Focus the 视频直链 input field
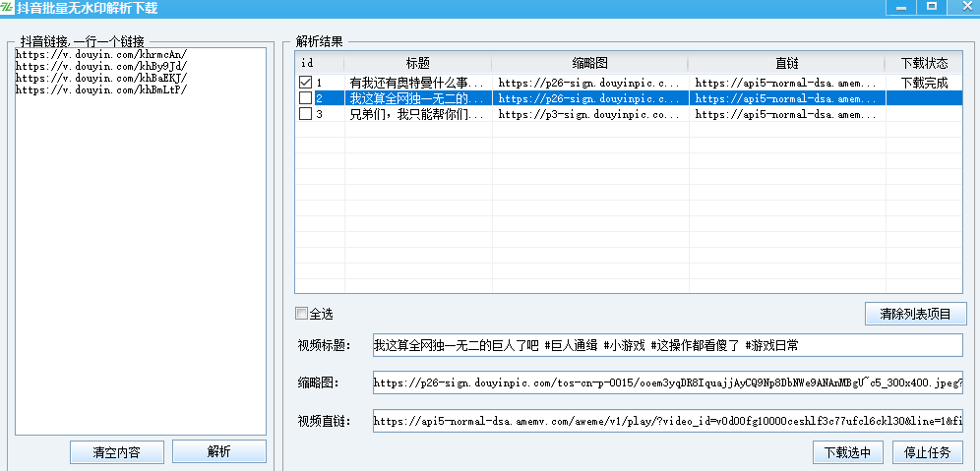Screen dimensions: 980x471 click(x=666, y=421)
